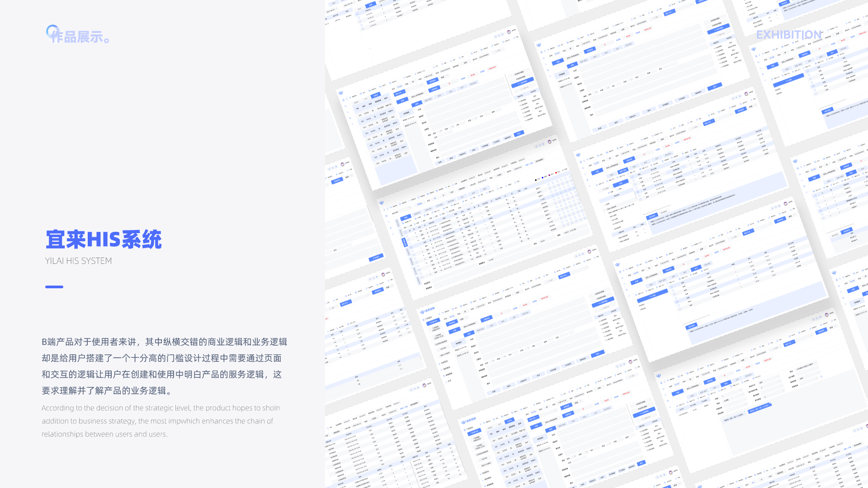
Task: Click the blue circle logo beside 作品展示
Action: (52, 31)
